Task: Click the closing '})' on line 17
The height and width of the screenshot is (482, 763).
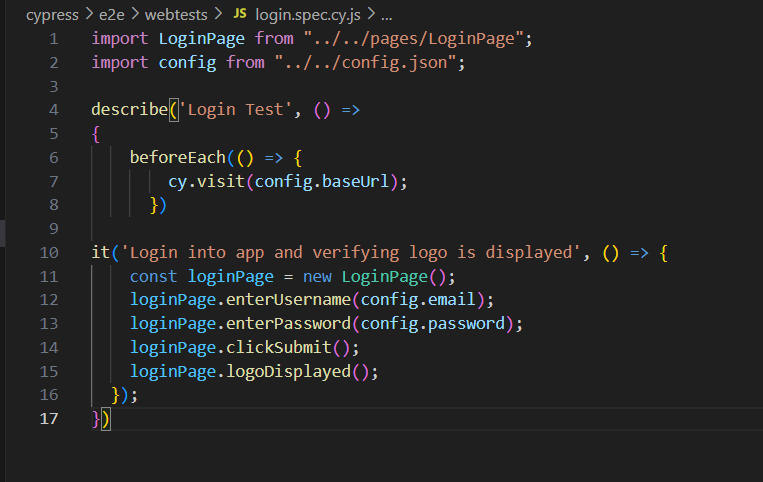Action: click(x=101, y=419)
